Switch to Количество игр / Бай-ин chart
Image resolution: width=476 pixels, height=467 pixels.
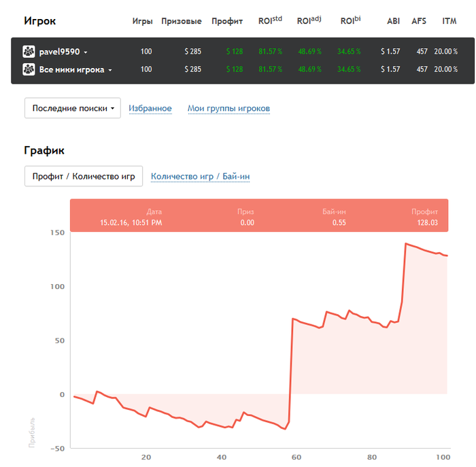[200, 177]
